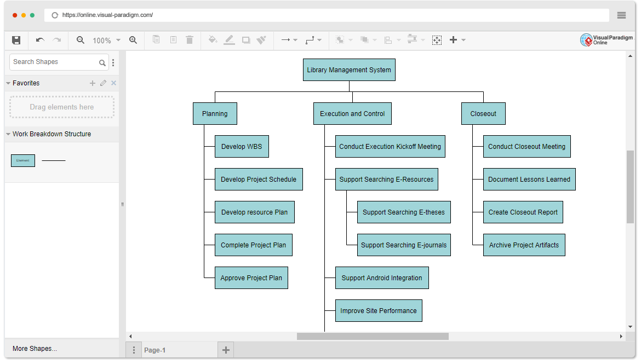Redo the last action
This screenshot has height=364, width=641.
[57, 40]
